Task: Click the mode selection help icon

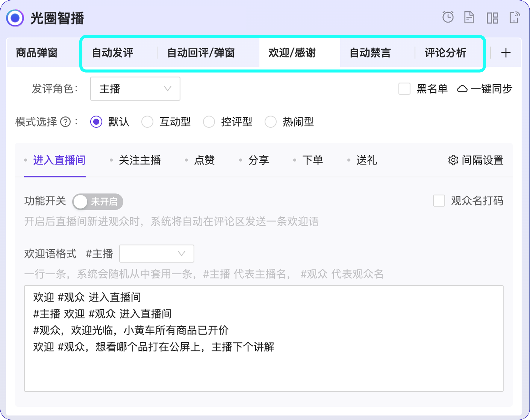Action: pyautogui.click(x=65, y=122)
